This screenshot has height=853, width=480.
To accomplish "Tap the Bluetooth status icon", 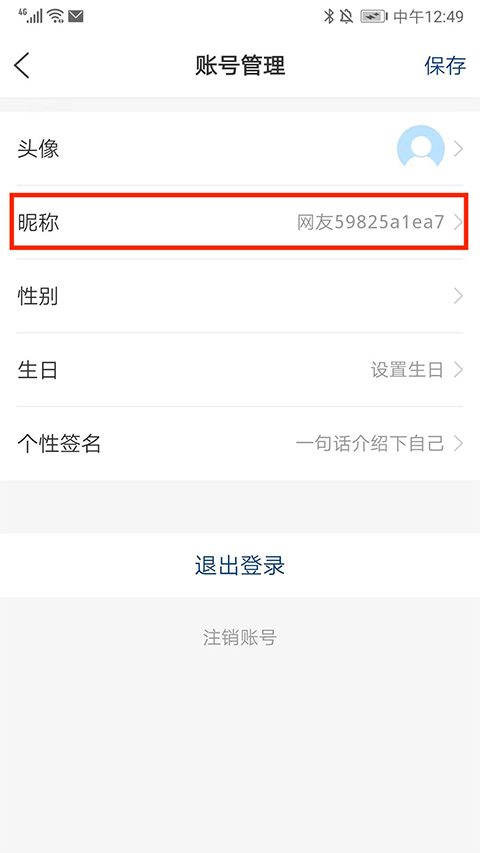I will click(329, 17).
